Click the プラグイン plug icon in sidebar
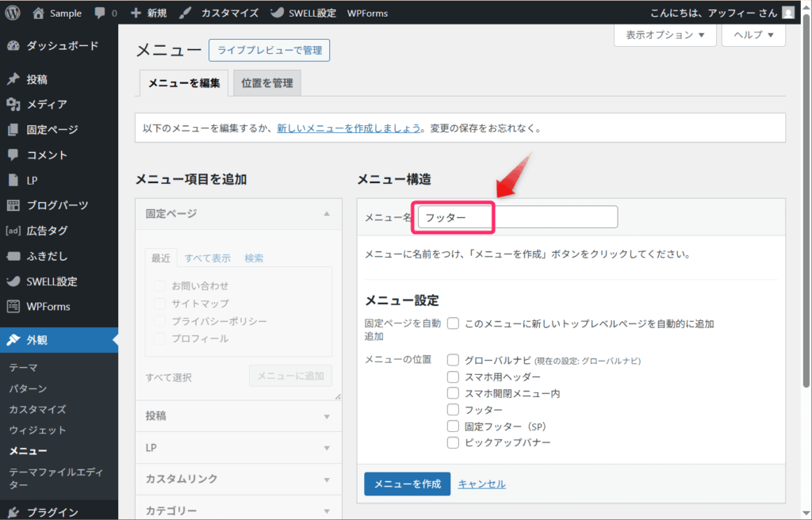 tap(13, 512)
